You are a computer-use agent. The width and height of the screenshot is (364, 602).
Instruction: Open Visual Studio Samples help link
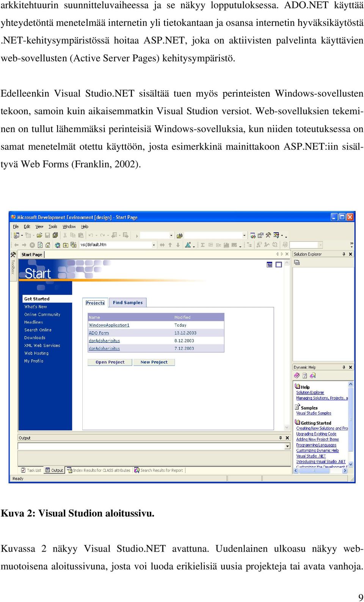314,413
